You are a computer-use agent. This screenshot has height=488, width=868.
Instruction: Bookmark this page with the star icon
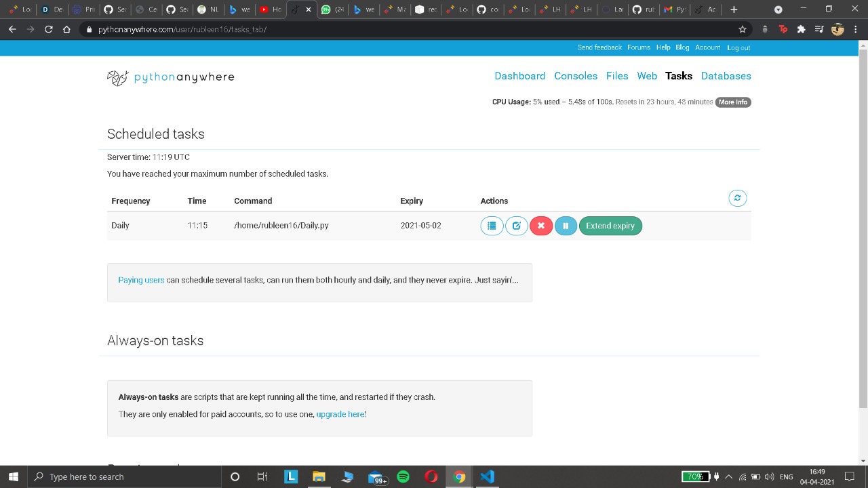(743, 29)
